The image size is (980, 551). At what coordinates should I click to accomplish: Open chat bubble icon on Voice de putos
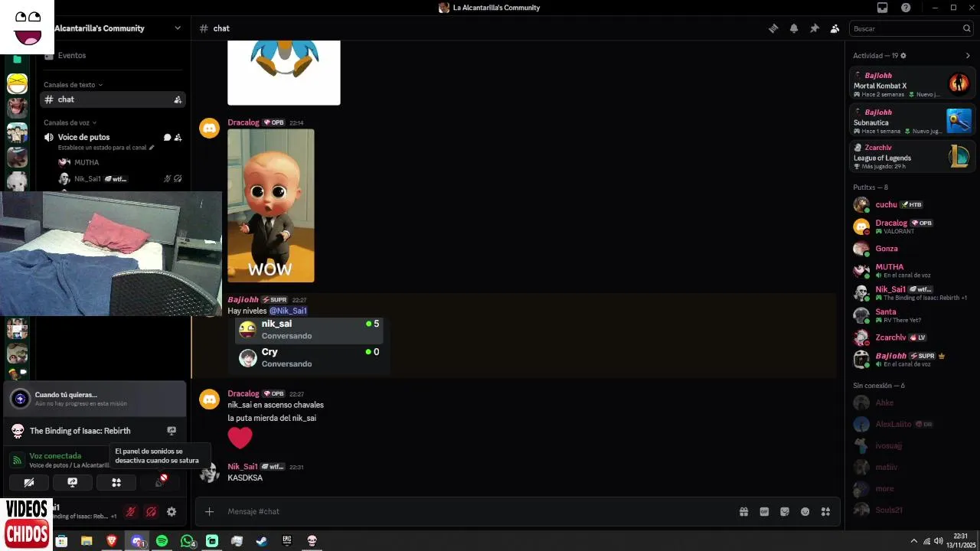[167, 138]
